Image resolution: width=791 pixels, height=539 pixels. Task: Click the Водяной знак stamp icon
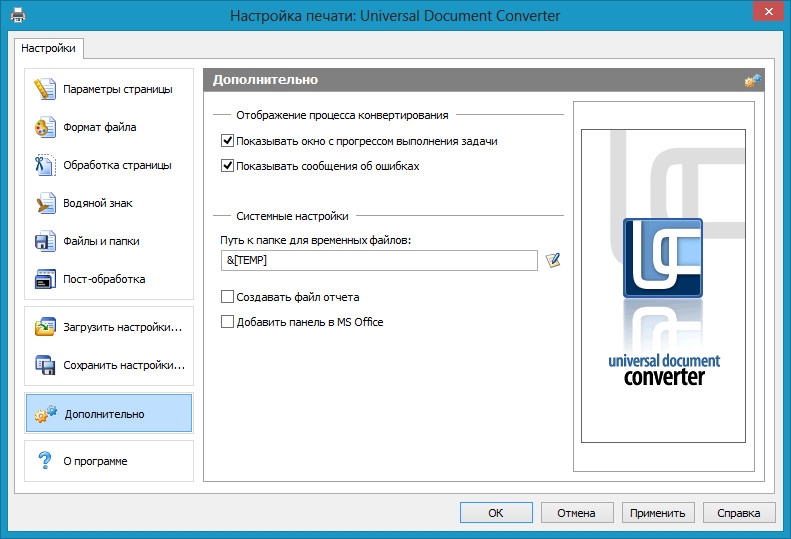click(x=45, y=203)
